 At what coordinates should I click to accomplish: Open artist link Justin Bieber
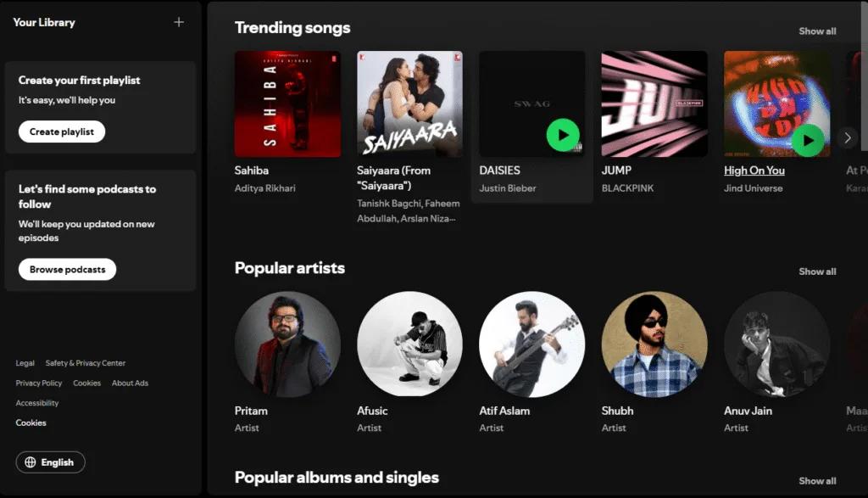pos(507,188)
